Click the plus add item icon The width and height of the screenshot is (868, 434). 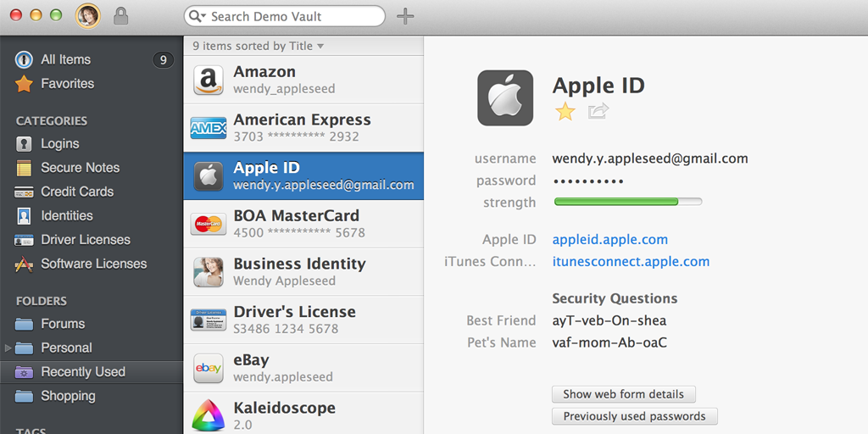tap(405, 17)
